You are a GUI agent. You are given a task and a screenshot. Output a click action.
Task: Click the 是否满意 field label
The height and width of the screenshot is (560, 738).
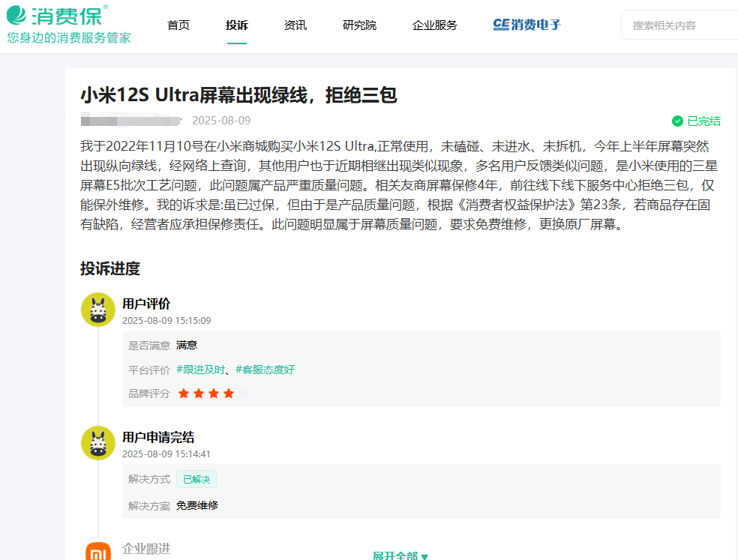pos(149,346)
